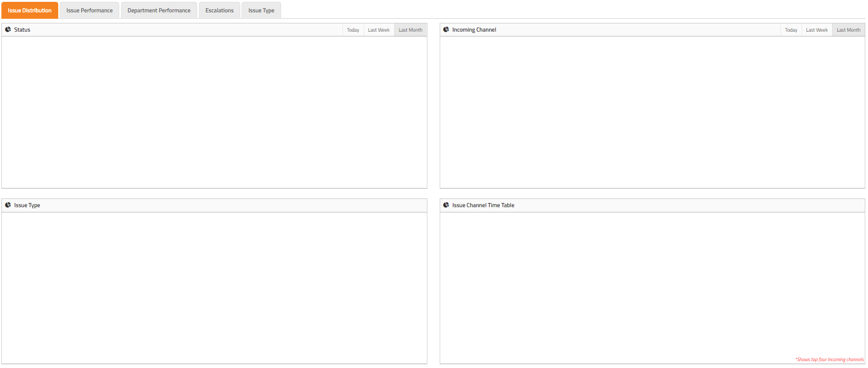Screen dimensions: 868x368
Task: Go to the Escalations tab
Action: (220, 11)
